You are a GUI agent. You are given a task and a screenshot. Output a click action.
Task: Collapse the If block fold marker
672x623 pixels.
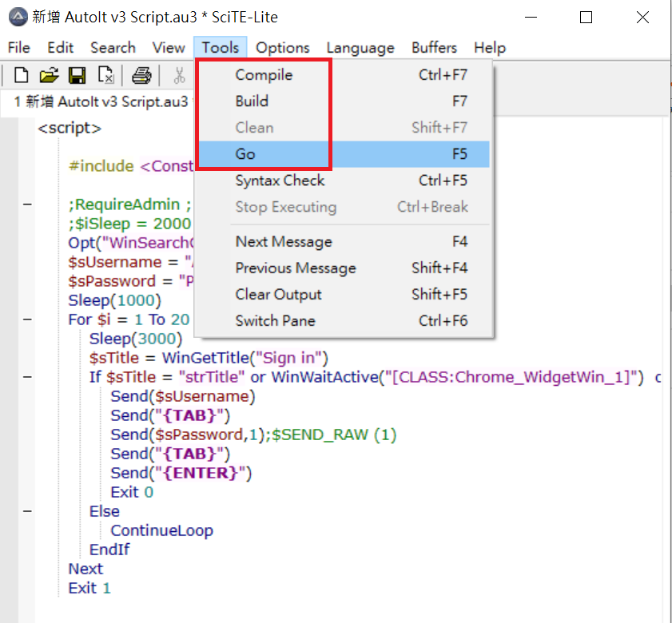coord(27,377)
